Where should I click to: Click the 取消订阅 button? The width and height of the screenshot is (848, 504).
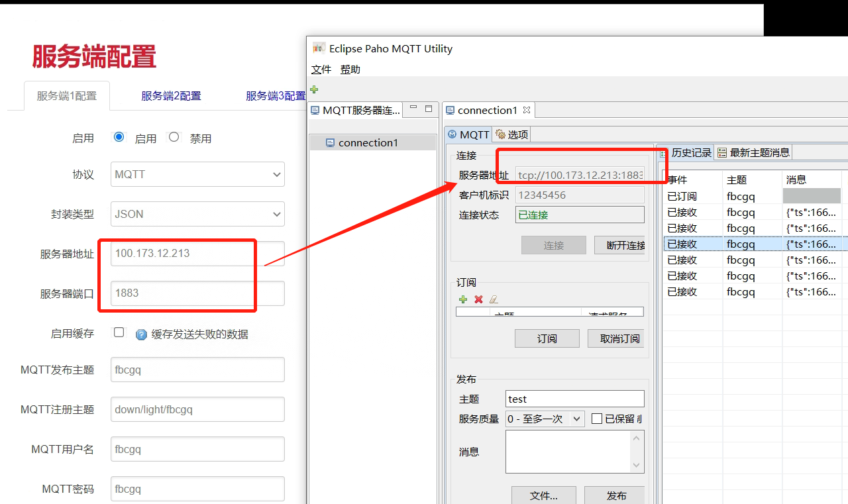[x=615, y=338]
